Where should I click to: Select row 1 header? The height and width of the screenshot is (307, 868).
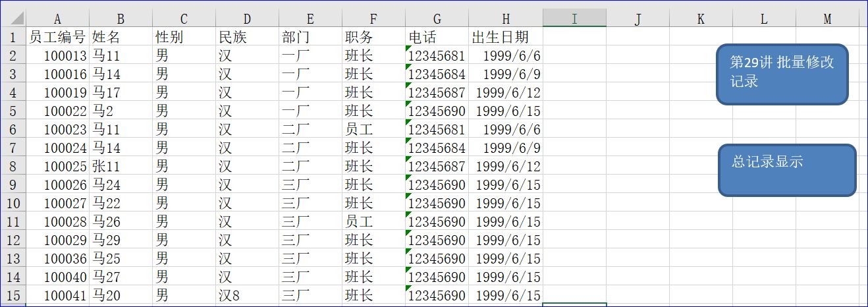[14, 37]
